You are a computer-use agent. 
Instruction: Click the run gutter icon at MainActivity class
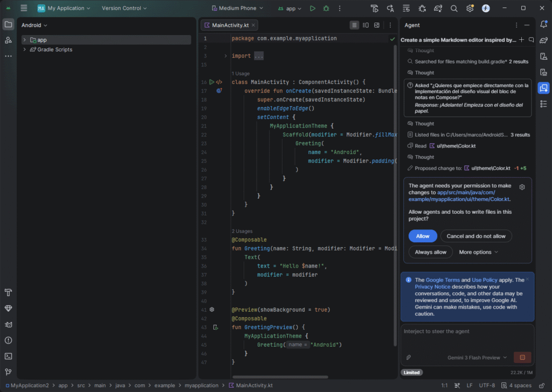[211, 82]
